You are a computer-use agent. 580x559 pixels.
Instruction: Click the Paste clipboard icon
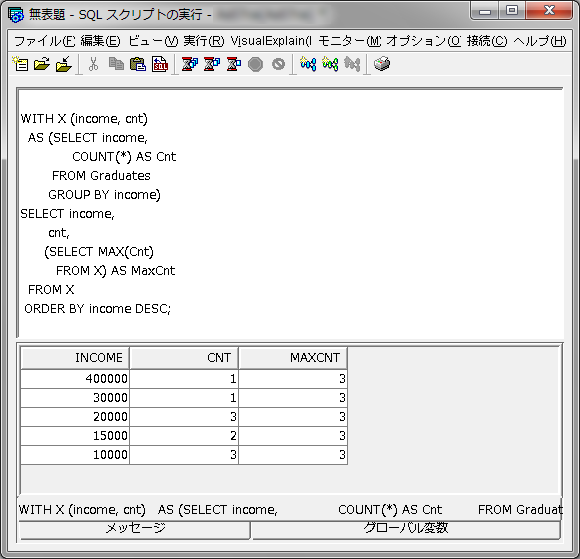coord(138,64)
